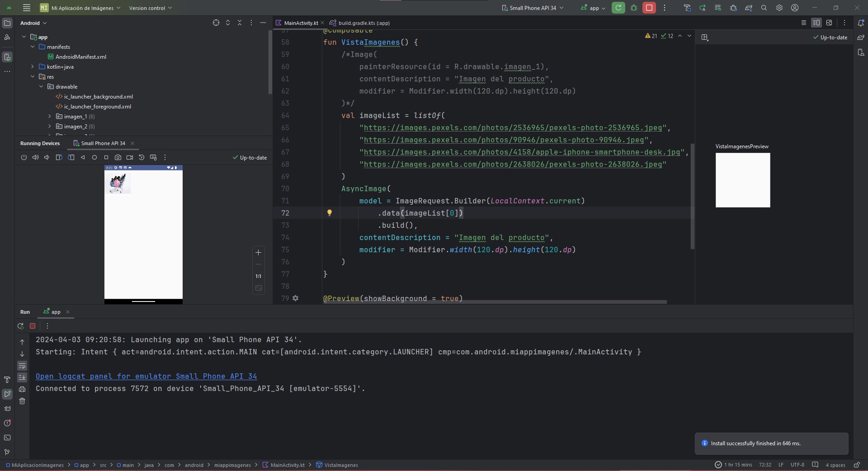
Task: Collapse the manifests folder in project tree
Action: point(33,47)
